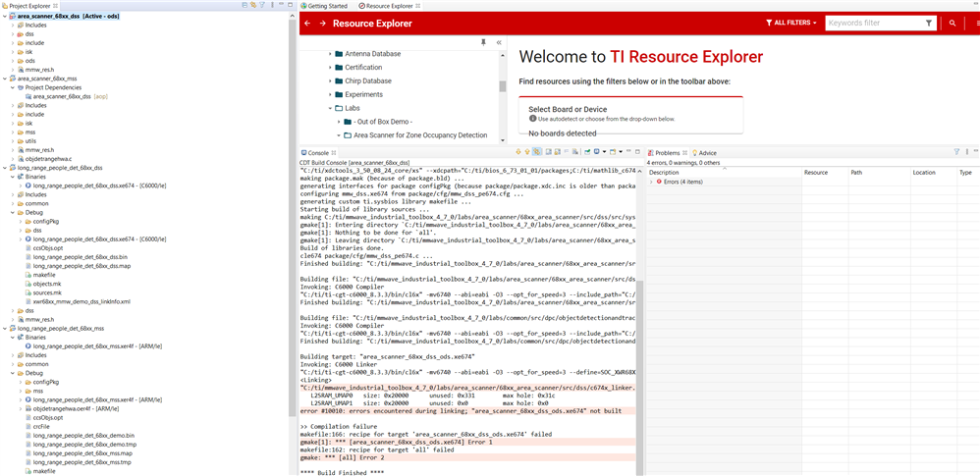
Task: Expand Out of Box Demo folder
Action: click(339, 121)
